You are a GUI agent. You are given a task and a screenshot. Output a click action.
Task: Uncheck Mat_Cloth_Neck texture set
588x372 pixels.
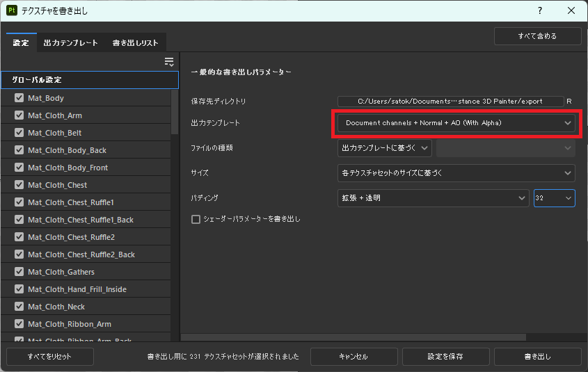tap(19, 307)
